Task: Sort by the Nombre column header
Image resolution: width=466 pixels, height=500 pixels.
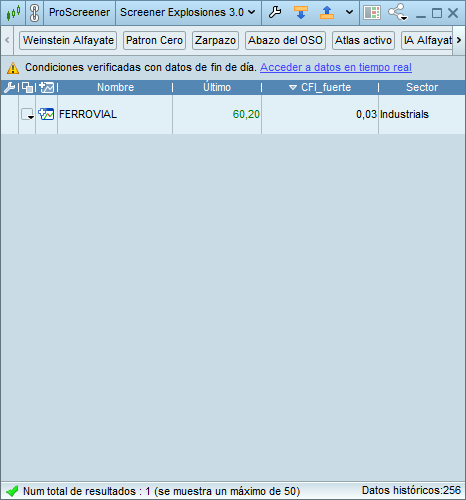Action: click(x=115, y=87)
